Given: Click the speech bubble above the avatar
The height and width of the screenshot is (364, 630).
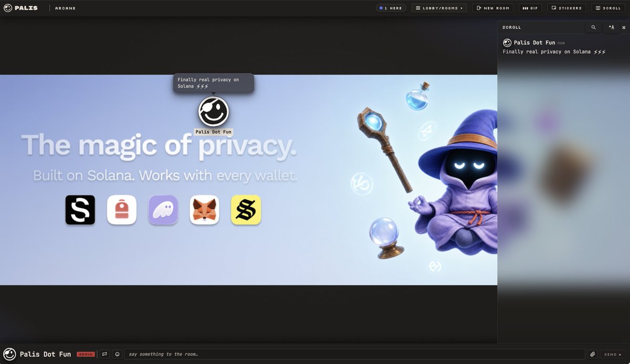Looking at the screenshot, I should 214,83.
